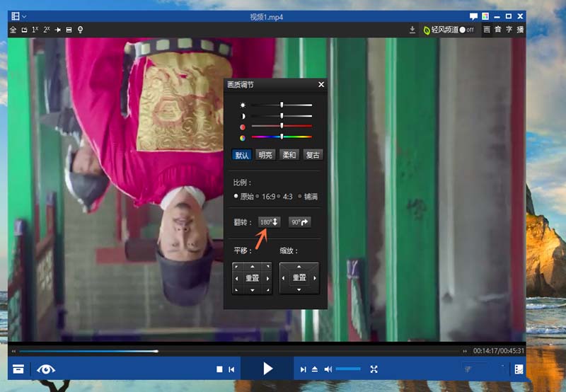
Task: Click the pan 重置 reset button
Action: [253, 278]
